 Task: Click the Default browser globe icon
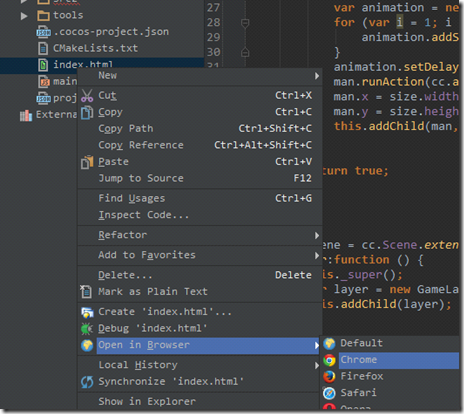point(329,343)
